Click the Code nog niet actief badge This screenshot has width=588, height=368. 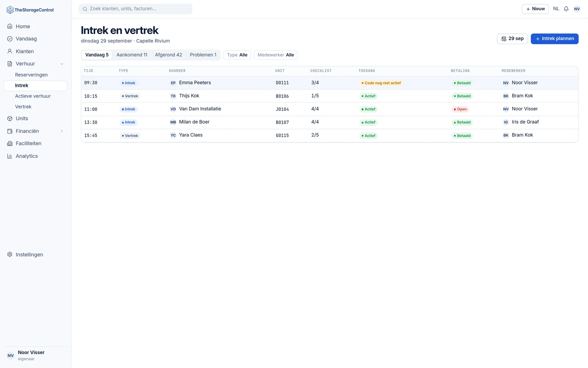381,83
